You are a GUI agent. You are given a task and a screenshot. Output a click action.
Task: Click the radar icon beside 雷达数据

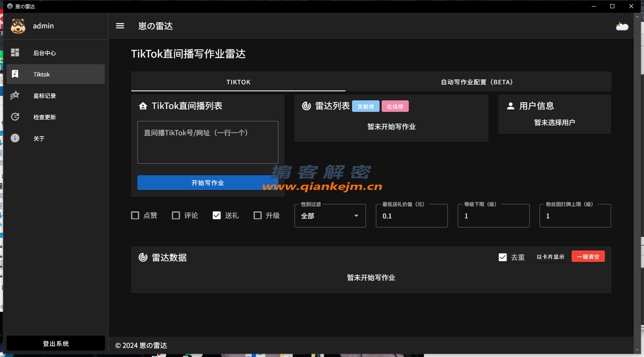pos(143,257)
